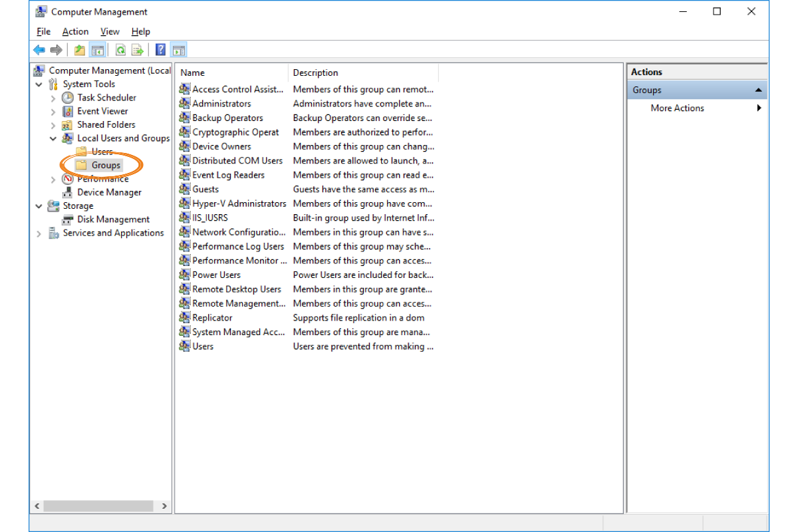Expand the More Actions submenu arrow
This screenshot has width=798, height=532.
759,108
